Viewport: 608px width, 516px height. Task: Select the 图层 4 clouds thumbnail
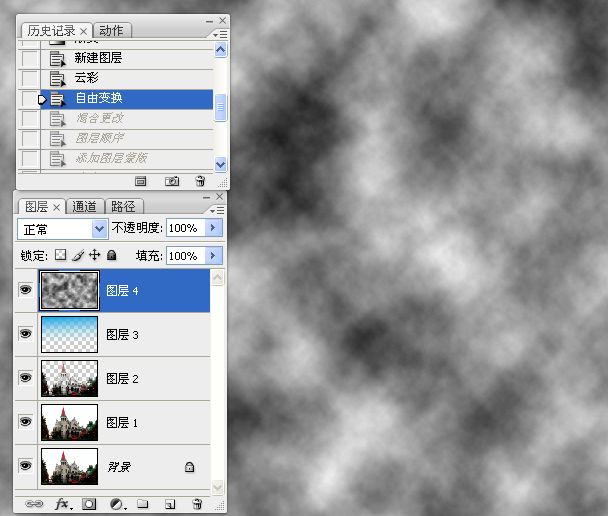click(69, 290)
